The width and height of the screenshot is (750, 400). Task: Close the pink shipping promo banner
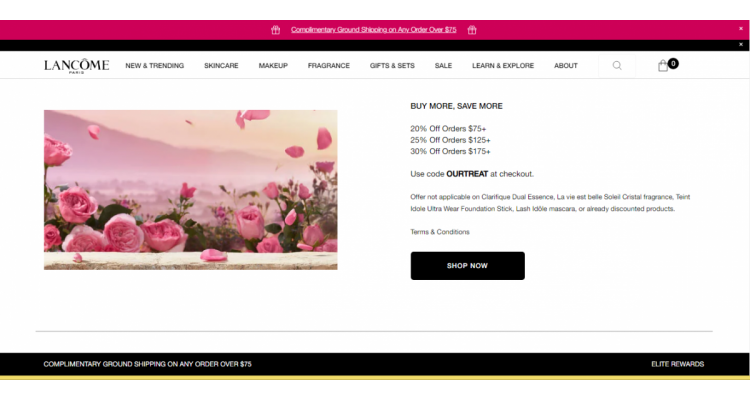click(x=741, y=29)
